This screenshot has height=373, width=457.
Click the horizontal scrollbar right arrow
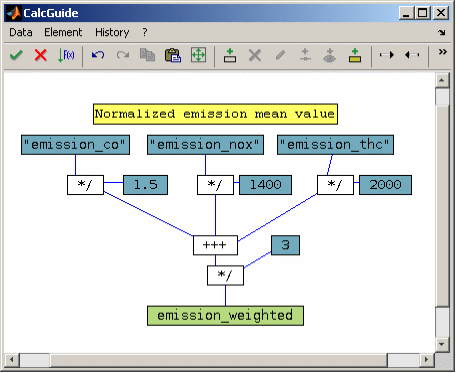coord(426,359)
